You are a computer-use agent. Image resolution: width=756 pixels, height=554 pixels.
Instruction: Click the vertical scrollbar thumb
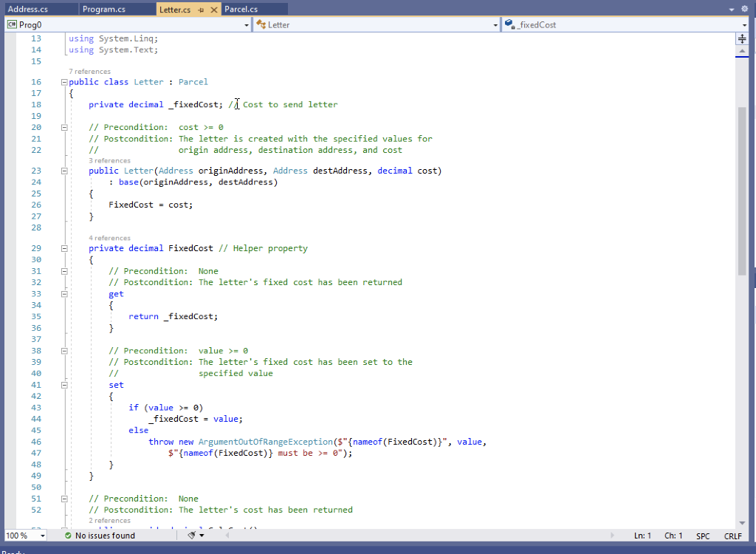(742, 191)
